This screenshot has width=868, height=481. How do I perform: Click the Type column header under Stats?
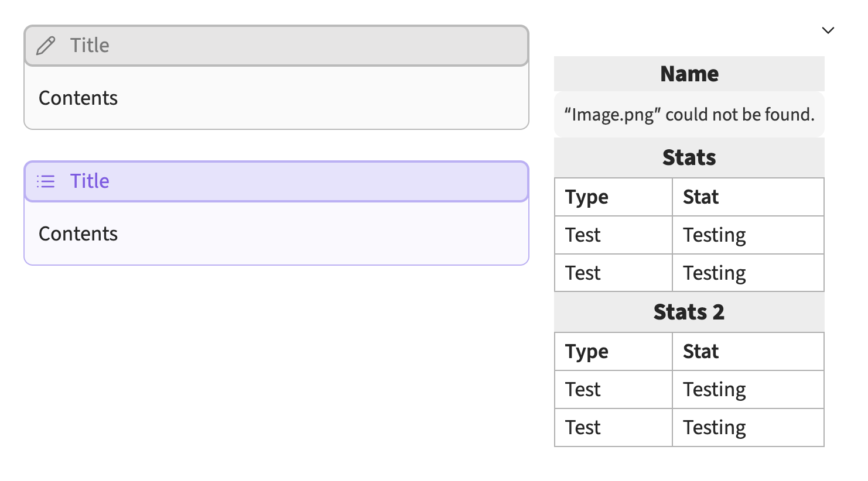(587, 197)
